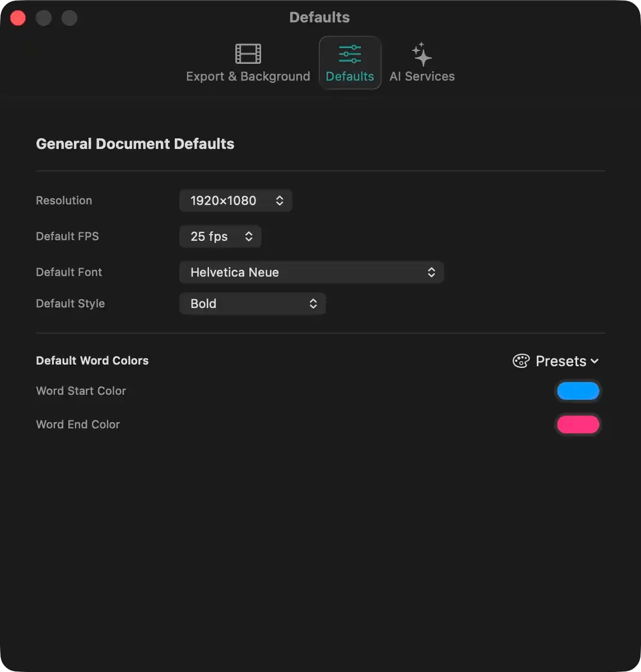The image size is (641, 672).
Task: Click the sparkles icon above AI Services
Action: pyautogui.click(x=422, y=54)
